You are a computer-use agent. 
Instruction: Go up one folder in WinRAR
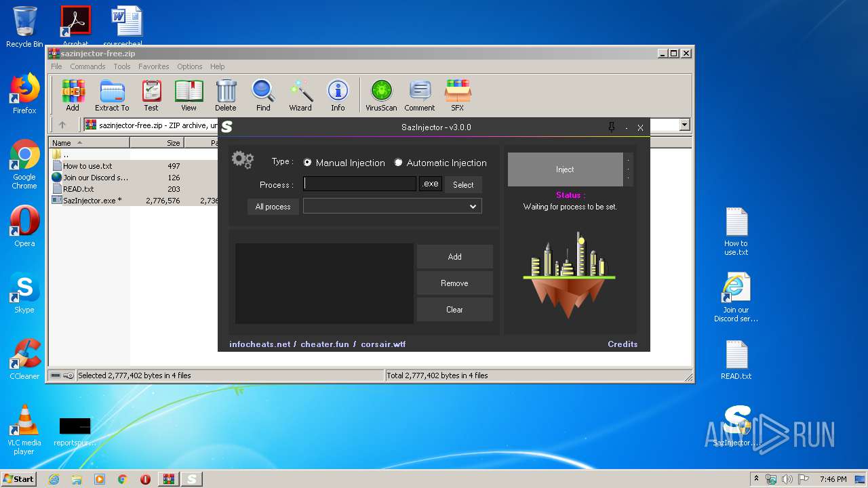(62, 125)
